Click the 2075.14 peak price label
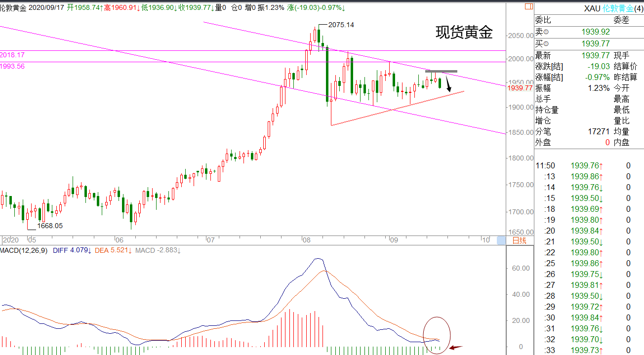The height and width of the screenshot is (355, 644). pyautogui.click(x=341, y=25)
